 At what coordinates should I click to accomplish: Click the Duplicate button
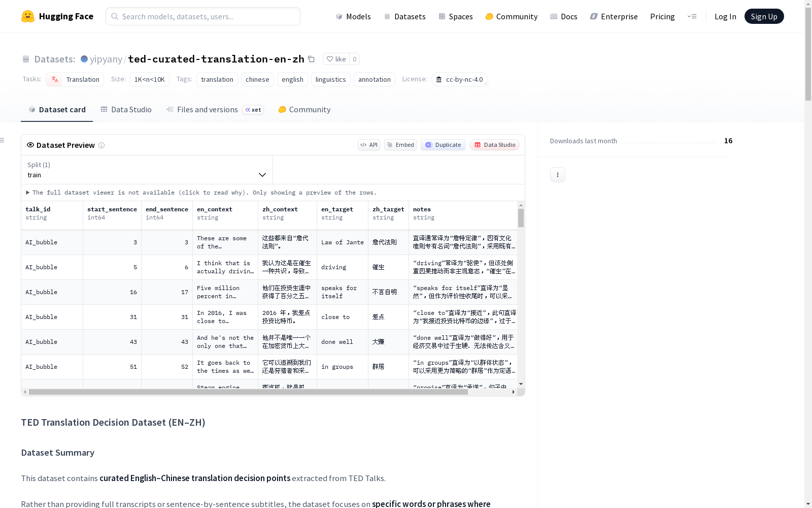[443, 145]
